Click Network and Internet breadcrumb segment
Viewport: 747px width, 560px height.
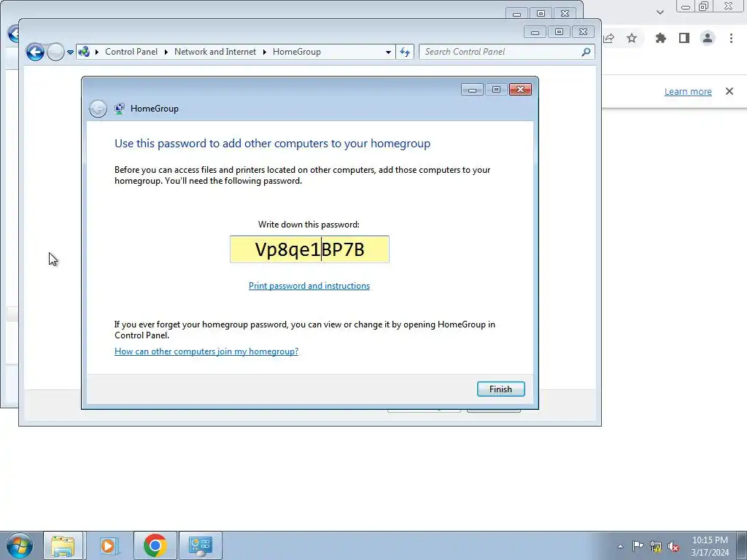click(x=215, y=52)
